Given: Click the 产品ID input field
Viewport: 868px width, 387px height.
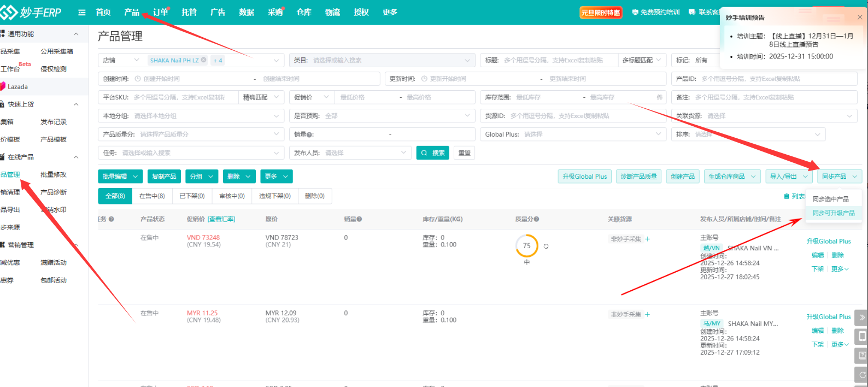Looking at the screenshot, I should point(776,79).
